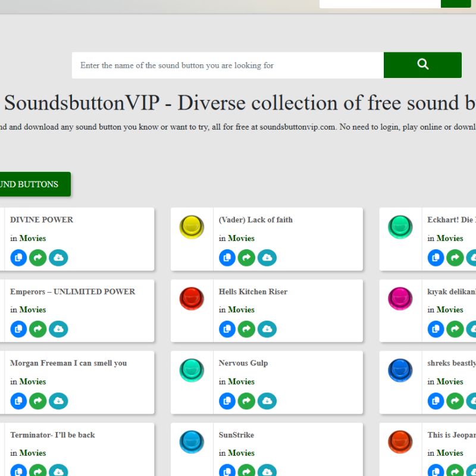Screen dimensions: 476x476
Task: Share the DIVINE POWER sound
Action: coord(37,258)
